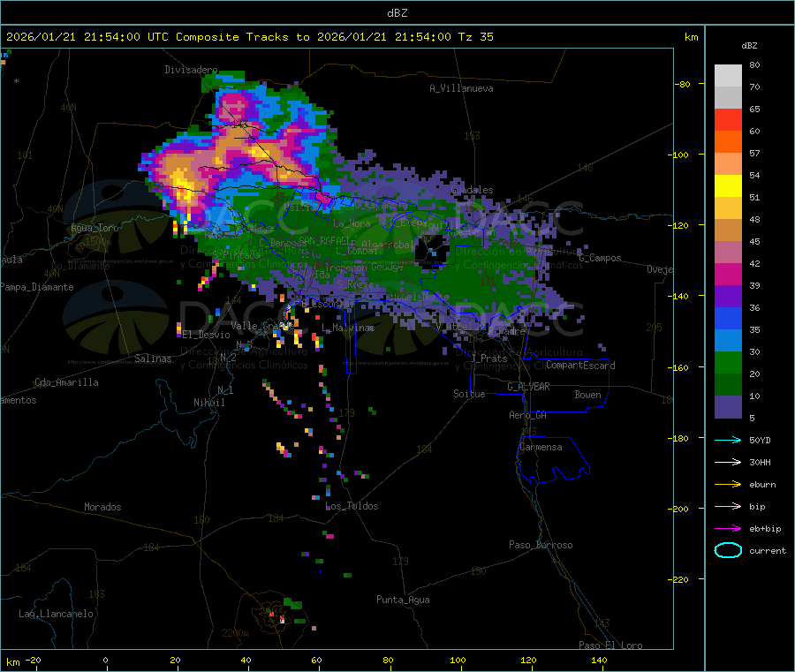
Task: Click the 'Los_Toldos' map label
Action: click(x=352, y=506)
